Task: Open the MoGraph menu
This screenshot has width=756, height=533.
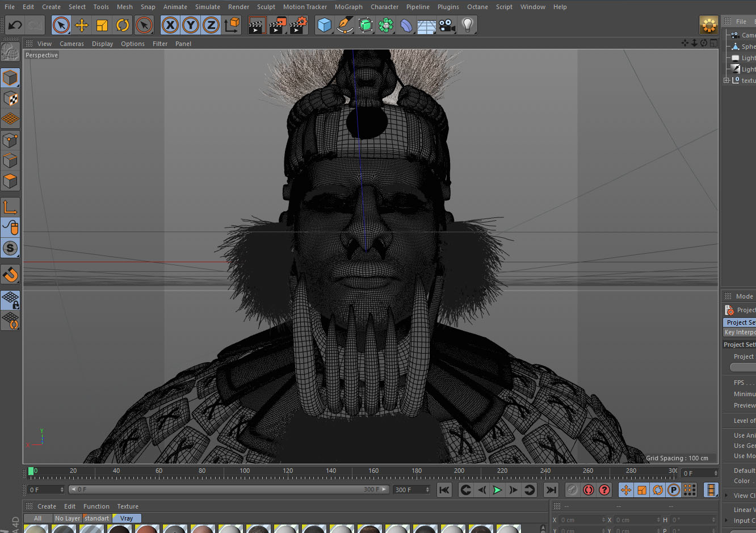Action: pos(348,7)
